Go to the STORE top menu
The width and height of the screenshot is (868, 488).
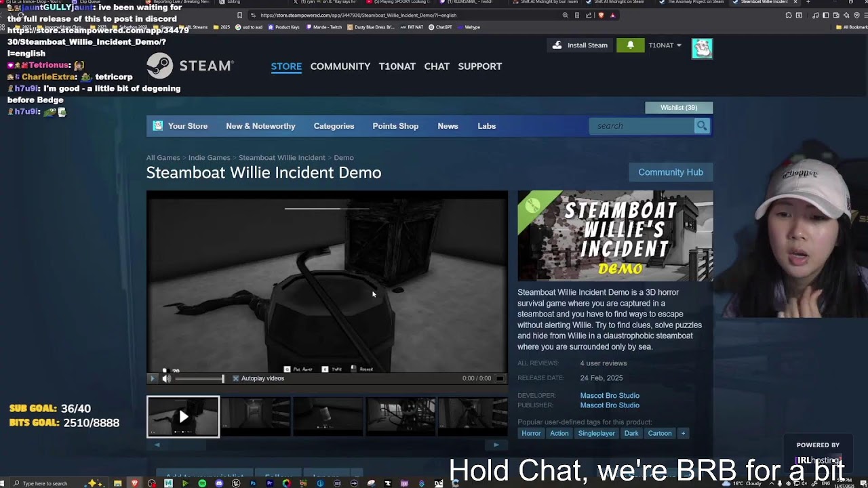(x=286, y=66)
